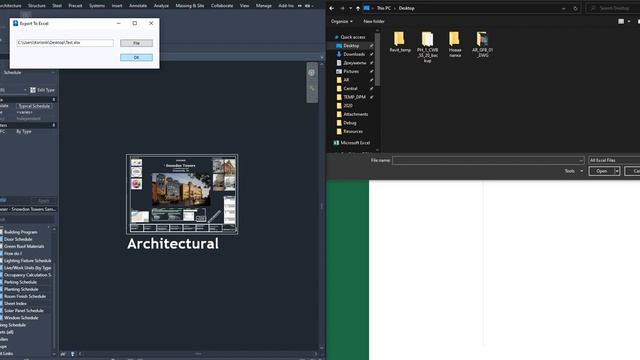Screen dimensions: 640x360
Task: Click the Edit Type button in Properties
Action: pos(42,90)
